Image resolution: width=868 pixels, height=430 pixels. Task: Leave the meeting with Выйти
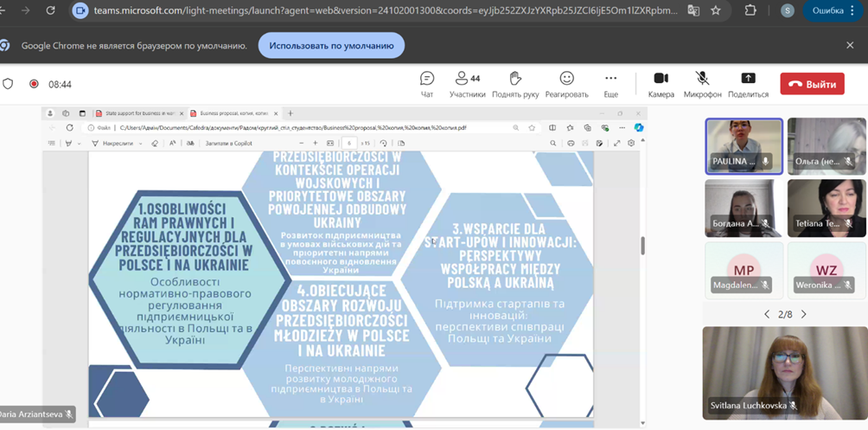click(x=812, y=84)
